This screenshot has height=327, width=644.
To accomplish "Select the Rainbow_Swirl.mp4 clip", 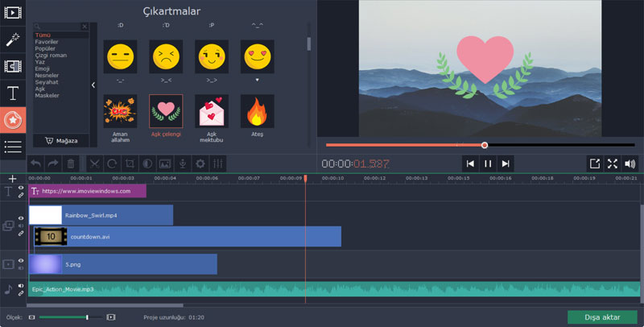I will (101, 215).
